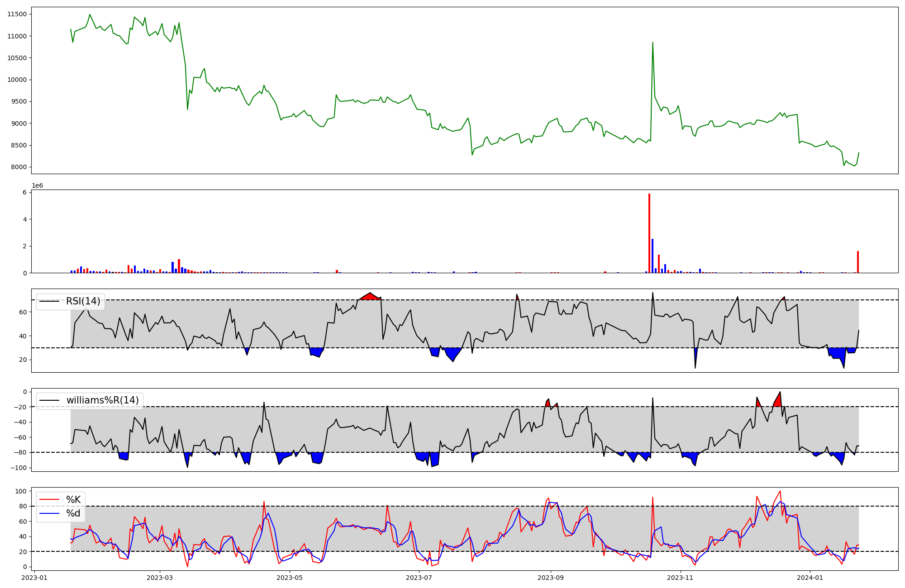Click the 2023-07 date axis label
The image size is (905, 588).
pyautogui.click(x=419, y=578)
